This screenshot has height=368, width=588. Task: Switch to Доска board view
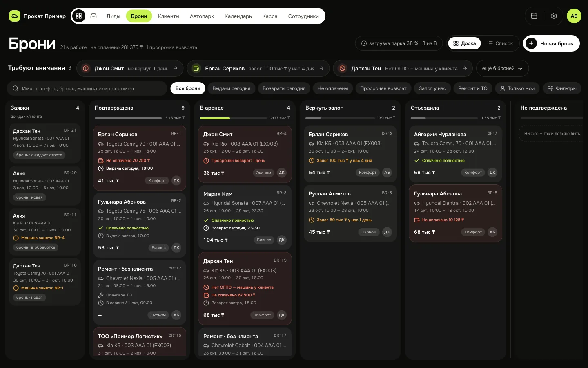pyautogui.click(x=464, y=43)
